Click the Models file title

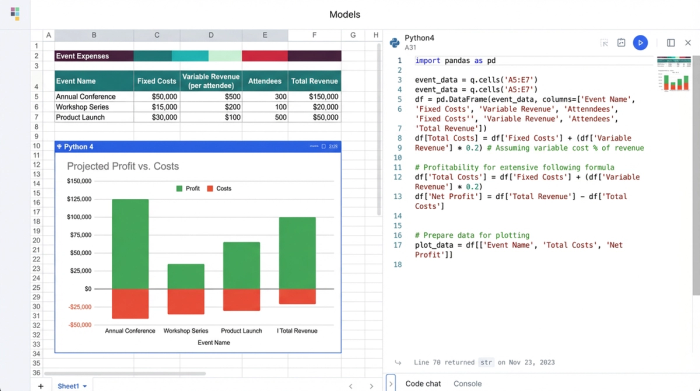click(345, 14)
